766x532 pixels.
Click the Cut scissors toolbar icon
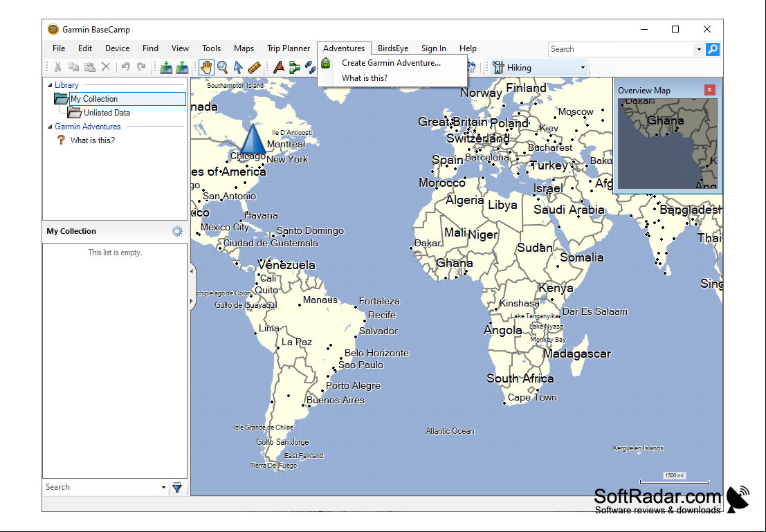(57, 67)
